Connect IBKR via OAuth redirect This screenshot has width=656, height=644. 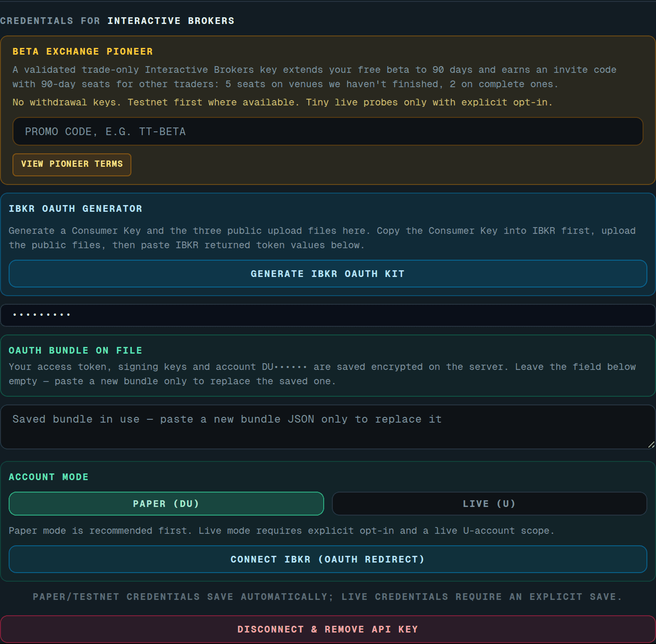coord(328,559)
